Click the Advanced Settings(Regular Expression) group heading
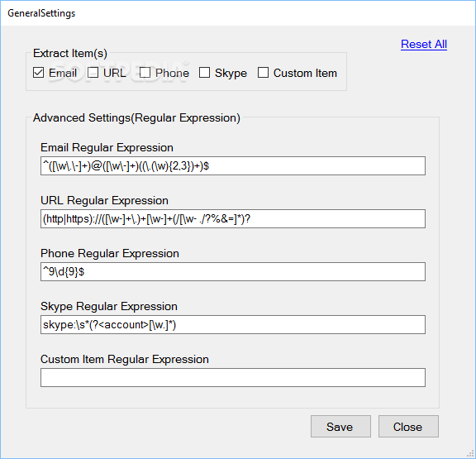476x459 pixels. click(x=136, y=118)
